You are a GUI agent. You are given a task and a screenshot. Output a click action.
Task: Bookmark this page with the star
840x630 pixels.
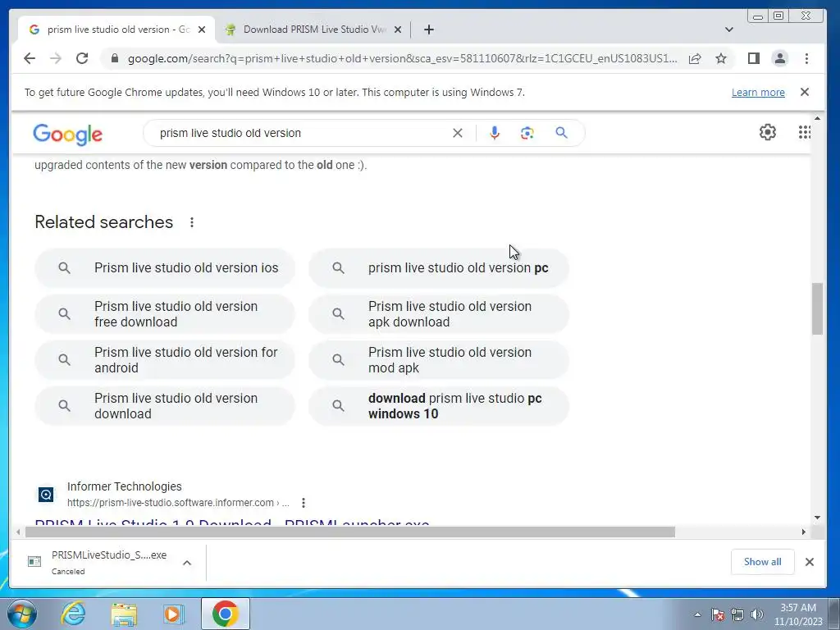(x=721, y=58)
